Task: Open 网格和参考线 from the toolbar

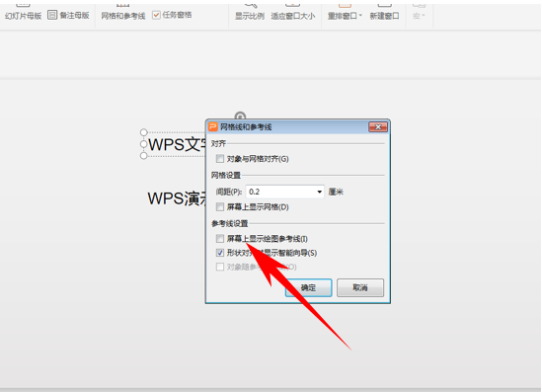Action: click(123, 16)
